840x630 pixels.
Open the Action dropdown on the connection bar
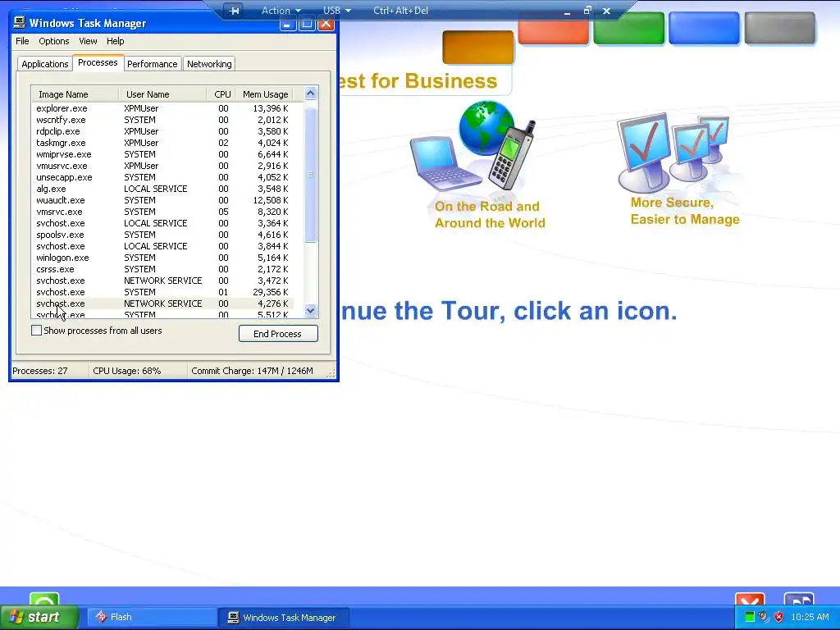[281, 10]
